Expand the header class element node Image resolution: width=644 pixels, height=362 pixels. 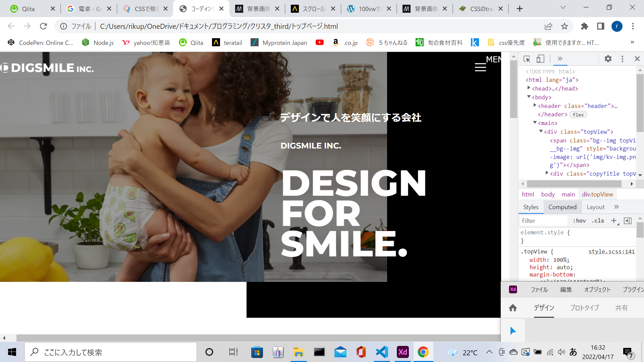535,105
